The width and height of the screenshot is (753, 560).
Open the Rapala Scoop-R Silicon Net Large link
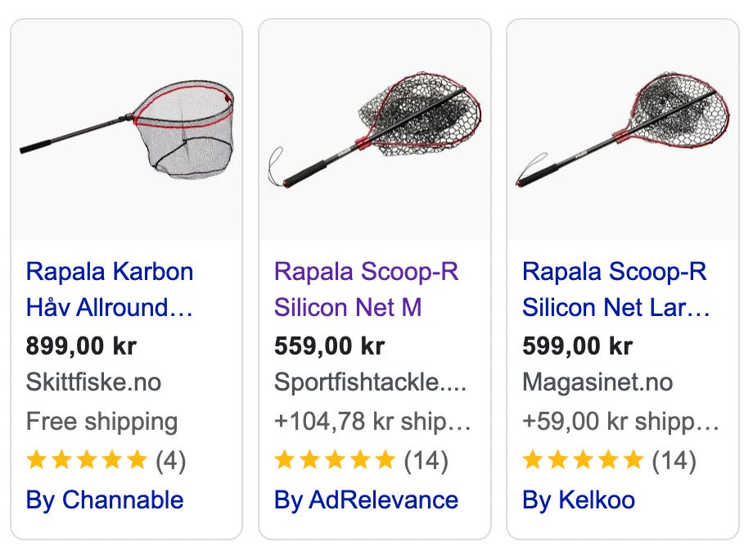point(615,289)
